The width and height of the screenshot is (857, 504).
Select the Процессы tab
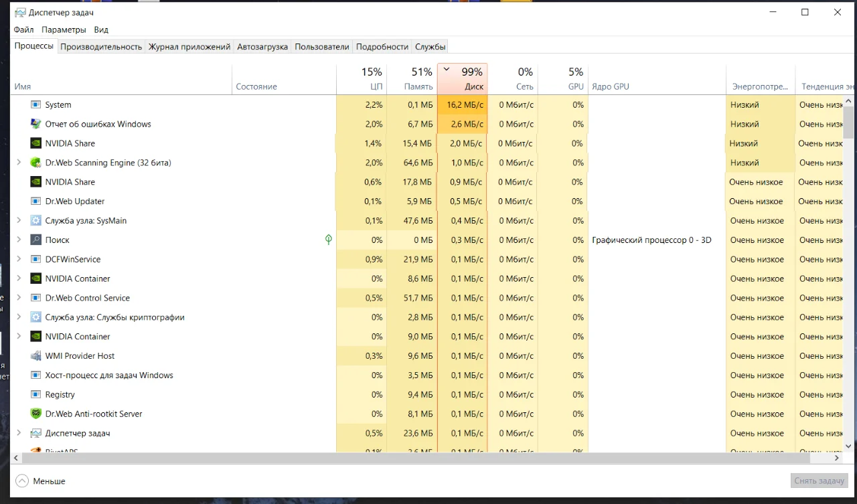[x=33, y=46]
